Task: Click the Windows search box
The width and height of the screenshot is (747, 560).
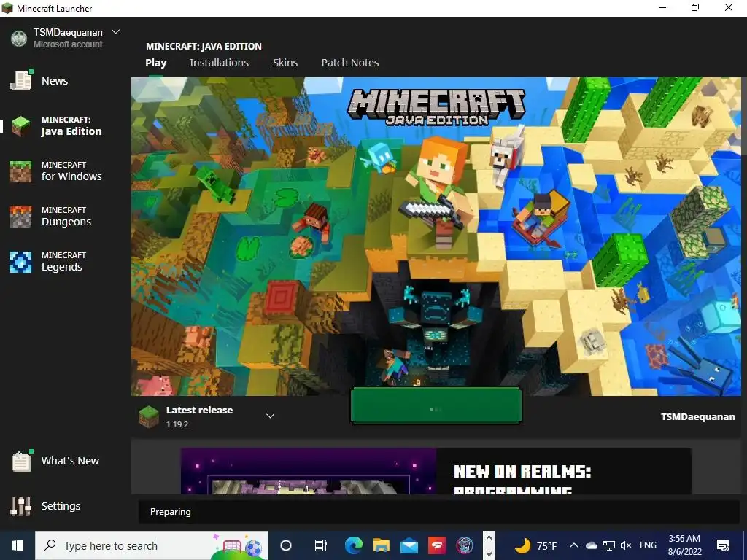Action: (x=152, y=545)
